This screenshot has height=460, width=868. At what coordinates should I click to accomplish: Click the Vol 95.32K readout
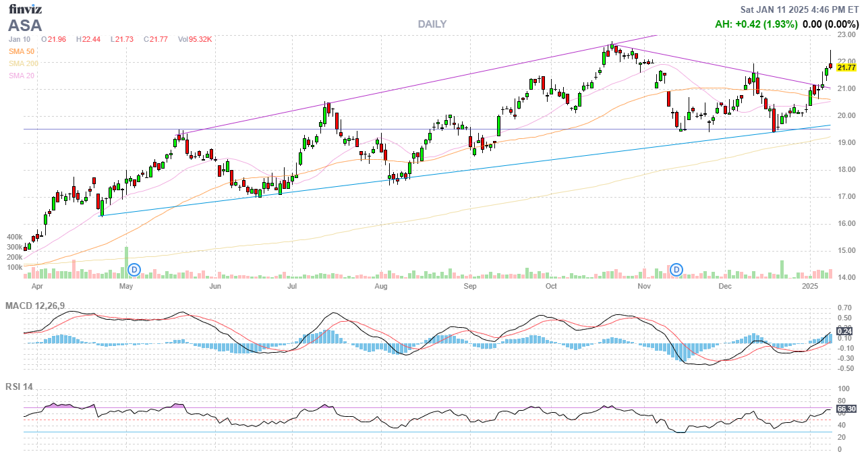tap(195, 39)
